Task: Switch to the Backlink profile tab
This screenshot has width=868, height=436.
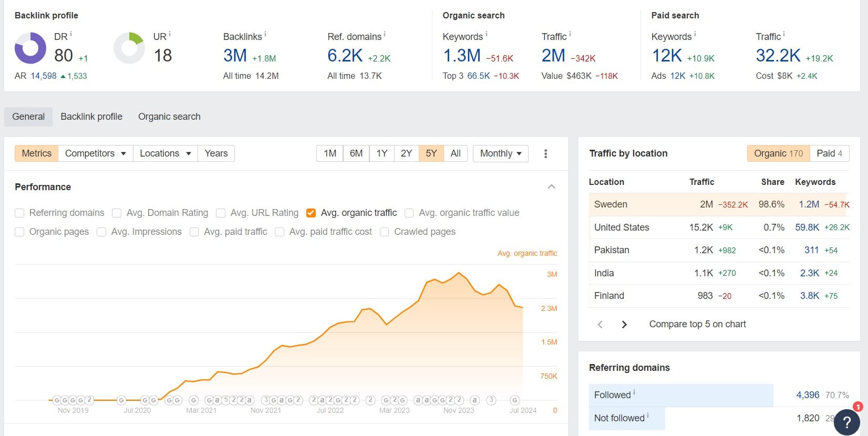Action: [x=91, y=117]
